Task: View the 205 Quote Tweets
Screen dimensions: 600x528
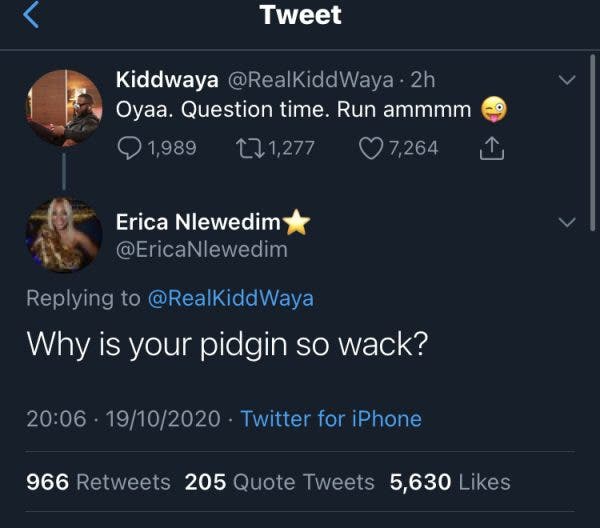Action: click(x=279, y=482)
